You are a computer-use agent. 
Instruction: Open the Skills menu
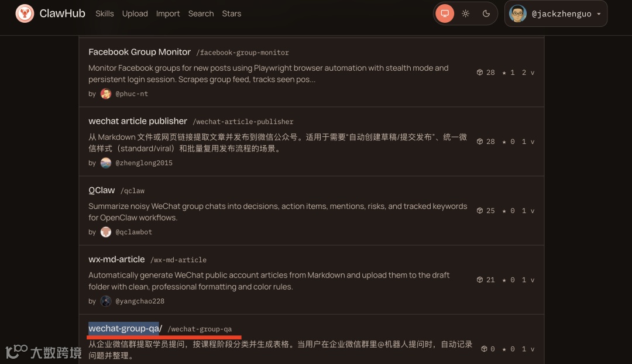pos(104,13)
